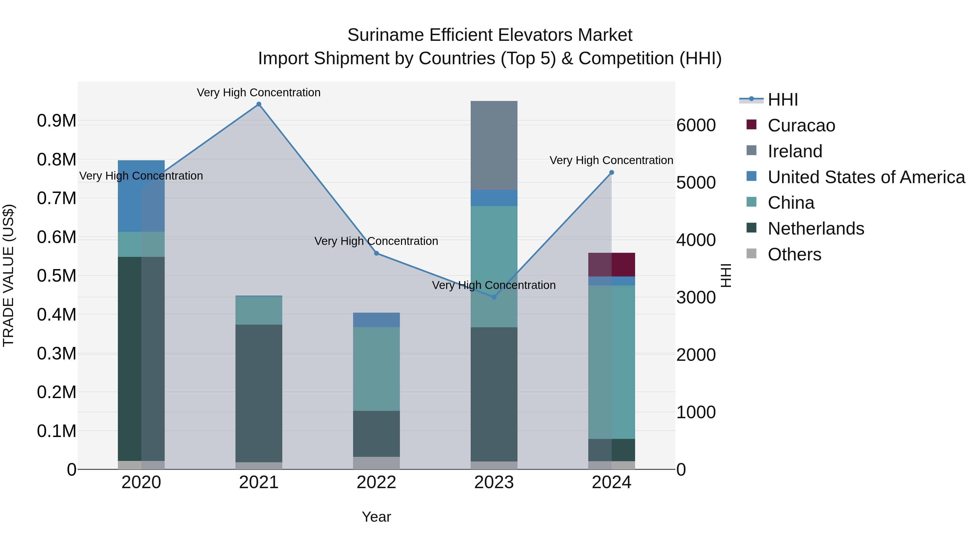Image resolution: width=980 pixels, height=551 pixels.
Task: Select the China segment in 2023 bar
Action: (494, 267)
